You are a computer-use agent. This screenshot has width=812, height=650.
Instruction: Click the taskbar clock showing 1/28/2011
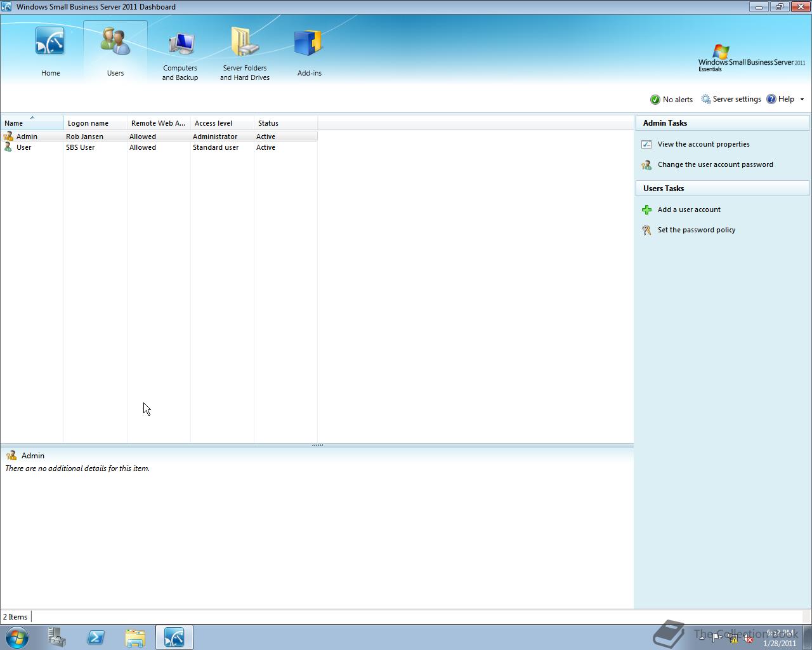(780, 638)
